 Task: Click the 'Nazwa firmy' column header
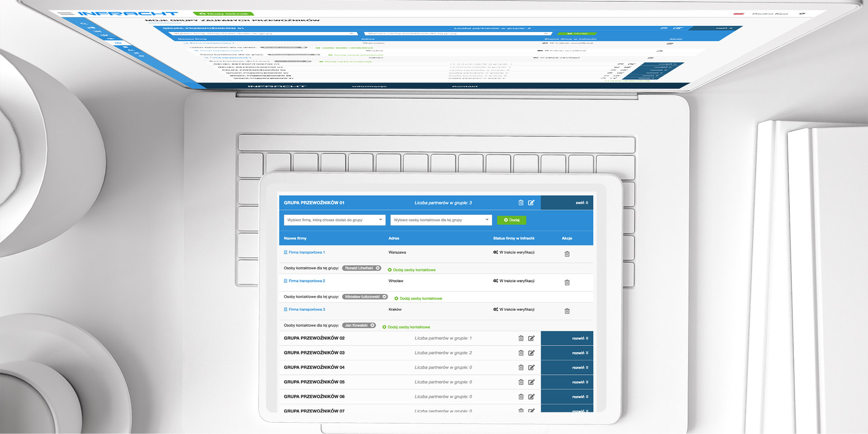click(x=295, y=238)
